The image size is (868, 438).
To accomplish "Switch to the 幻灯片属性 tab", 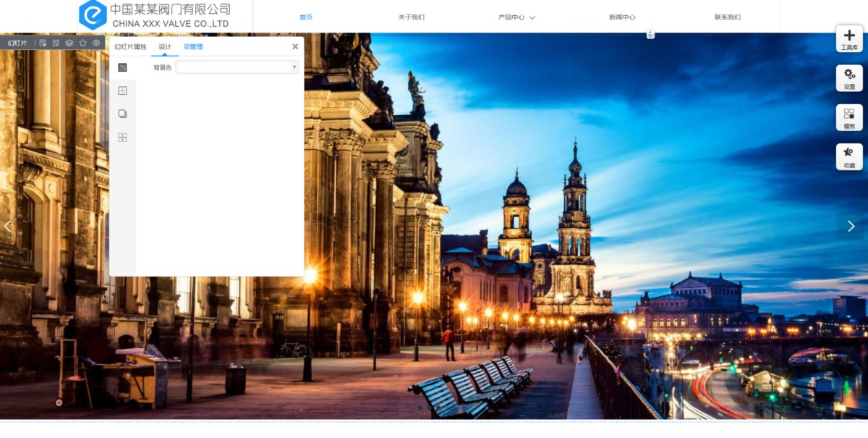I will 130,46.
